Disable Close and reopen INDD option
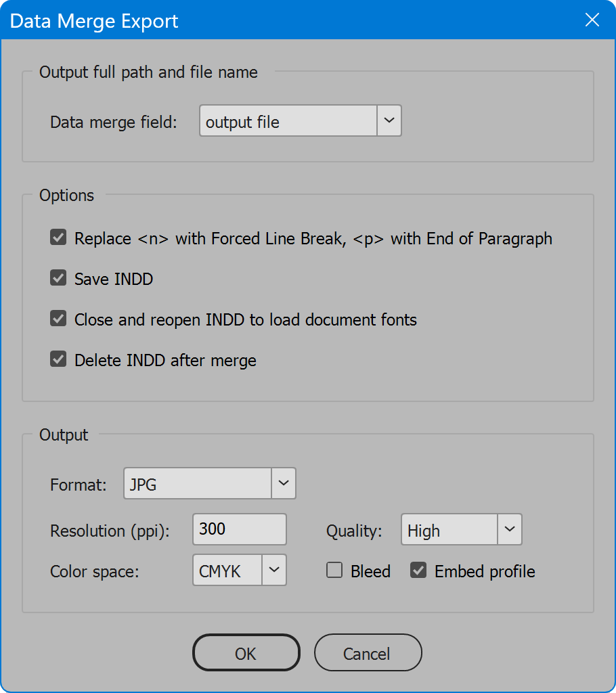 coord(58,319)
